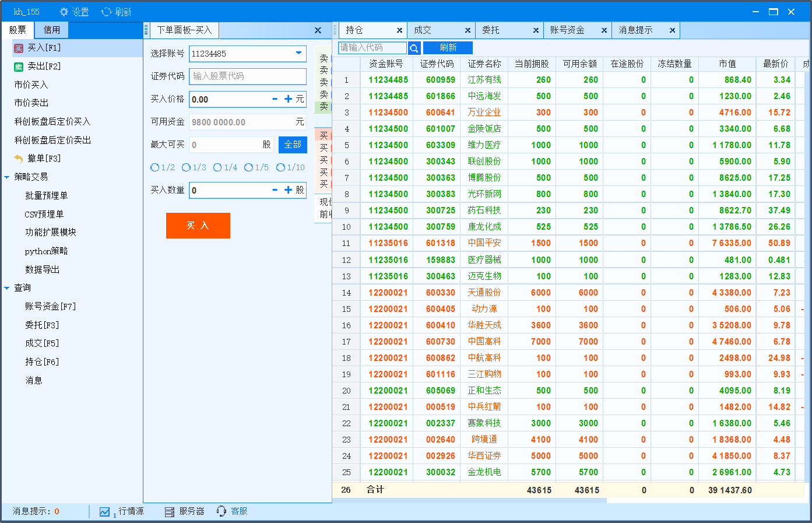This screenshot has width=812, height=523.
Task: Click the 请输入代码 search field
Action: [x=372, y=48]
